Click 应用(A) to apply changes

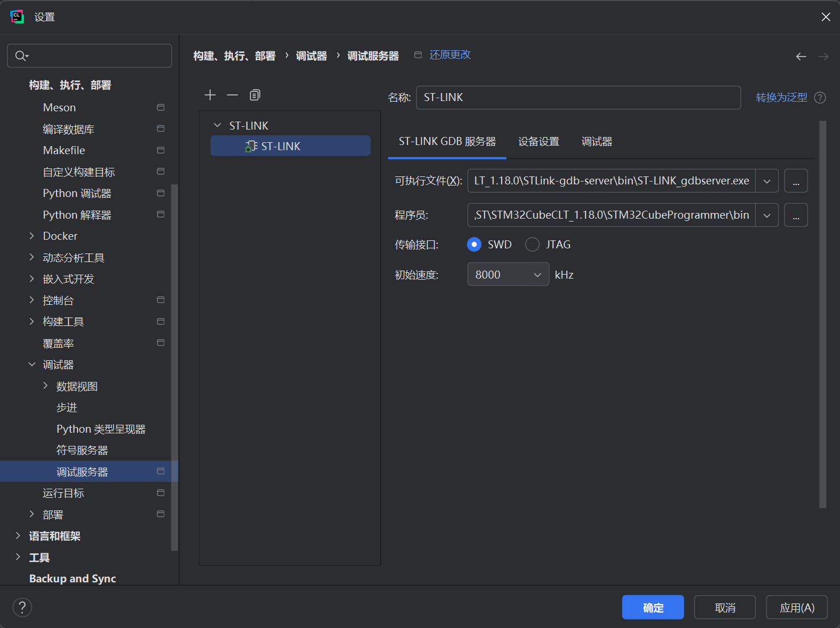(x=797, y=607)
